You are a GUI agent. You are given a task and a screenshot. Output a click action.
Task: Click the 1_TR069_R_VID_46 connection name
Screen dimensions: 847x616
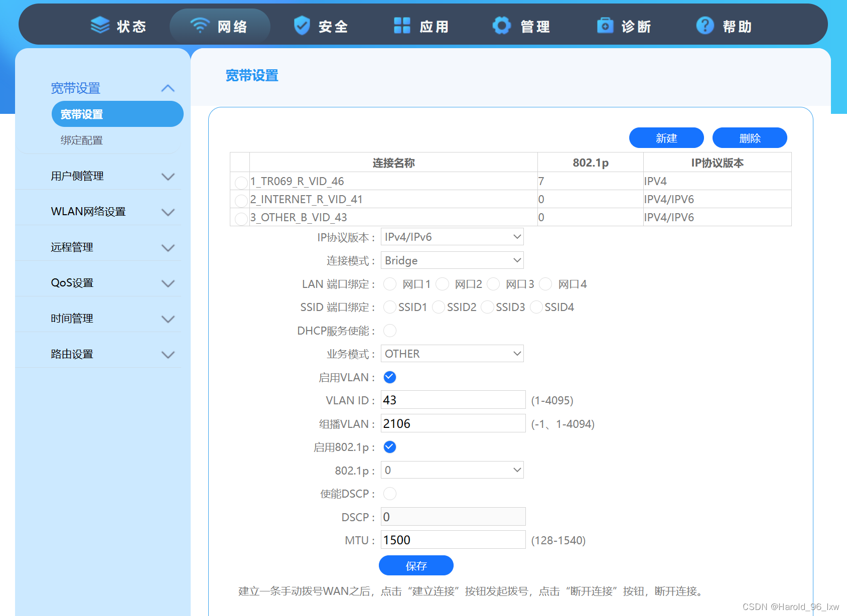click(297, 182)
